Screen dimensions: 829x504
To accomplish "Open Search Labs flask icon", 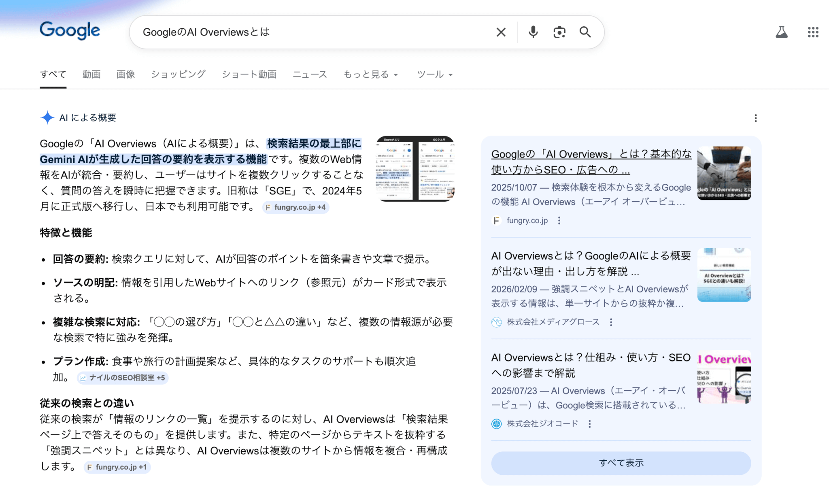I will (x=781, y=32).
